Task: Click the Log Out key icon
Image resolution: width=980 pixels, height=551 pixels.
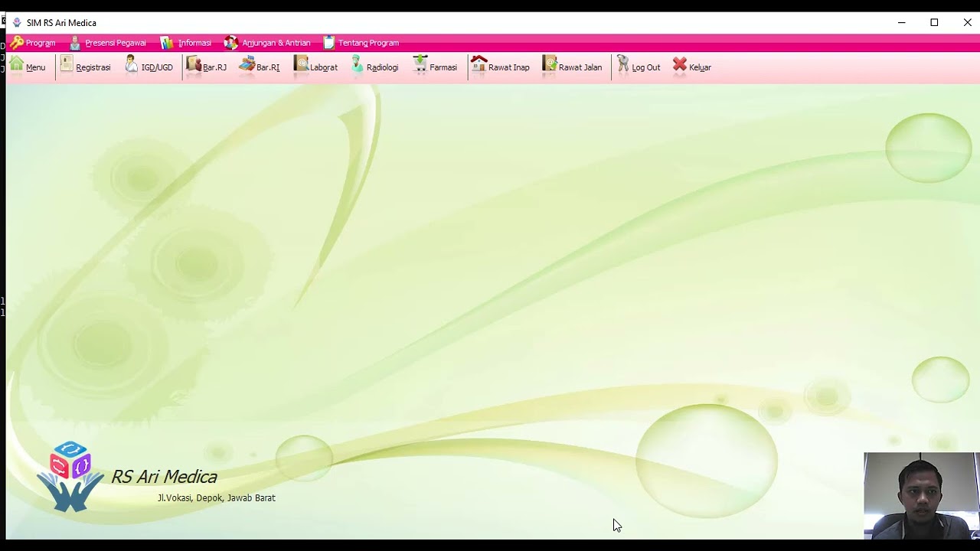Action: click(x=639, y=67)
